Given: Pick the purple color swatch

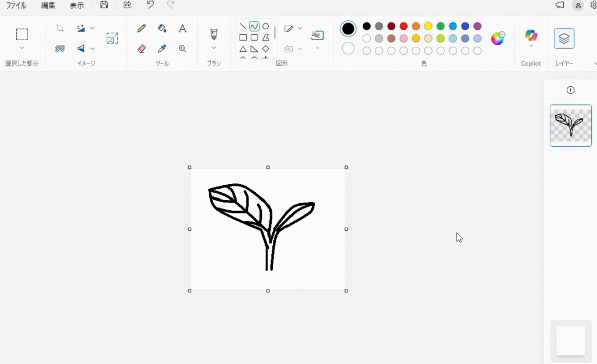Looking at the screenshot, I should tap(477, 26).
